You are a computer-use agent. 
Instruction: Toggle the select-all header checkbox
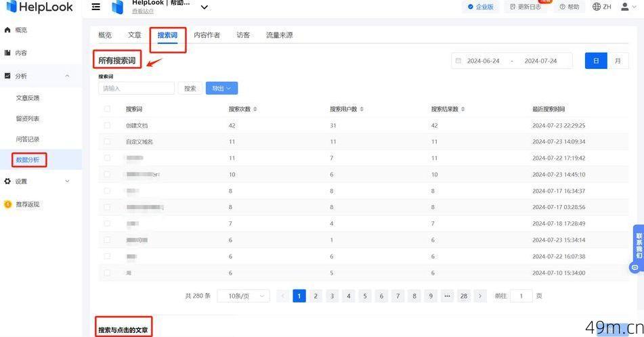pos(107,109)
